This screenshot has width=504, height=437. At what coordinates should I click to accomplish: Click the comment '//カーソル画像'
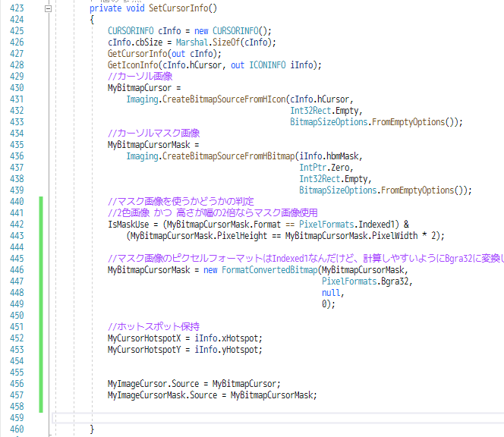coord(140,77)
